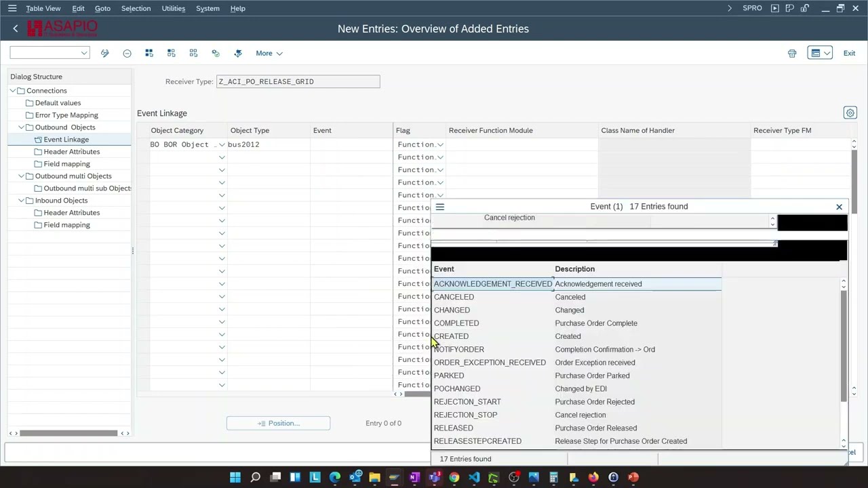Go back using the back arrow
Viewport: 868px width, 488px height.
(16, 28)
